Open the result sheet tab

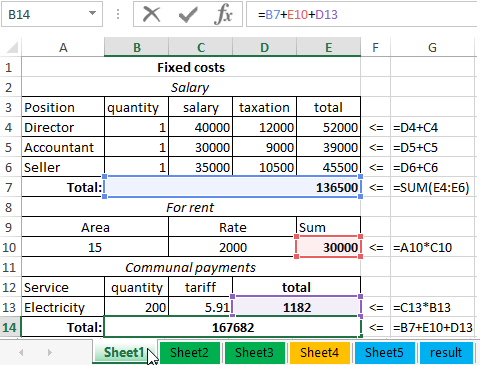(x=446, y=352)
